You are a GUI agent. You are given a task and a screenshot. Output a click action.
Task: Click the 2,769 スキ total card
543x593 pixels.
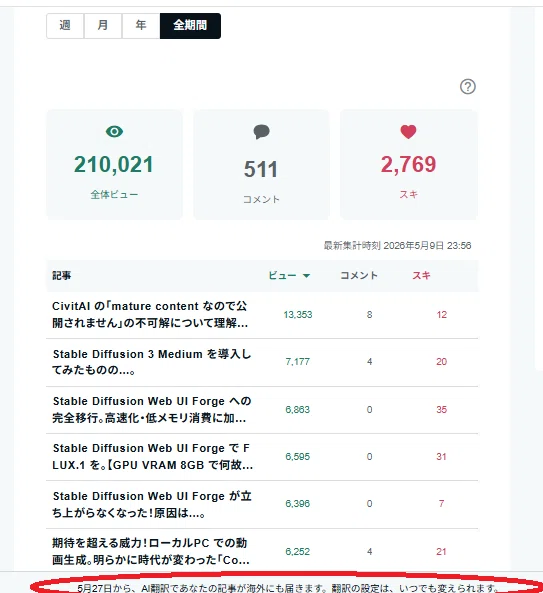(409, 164)
